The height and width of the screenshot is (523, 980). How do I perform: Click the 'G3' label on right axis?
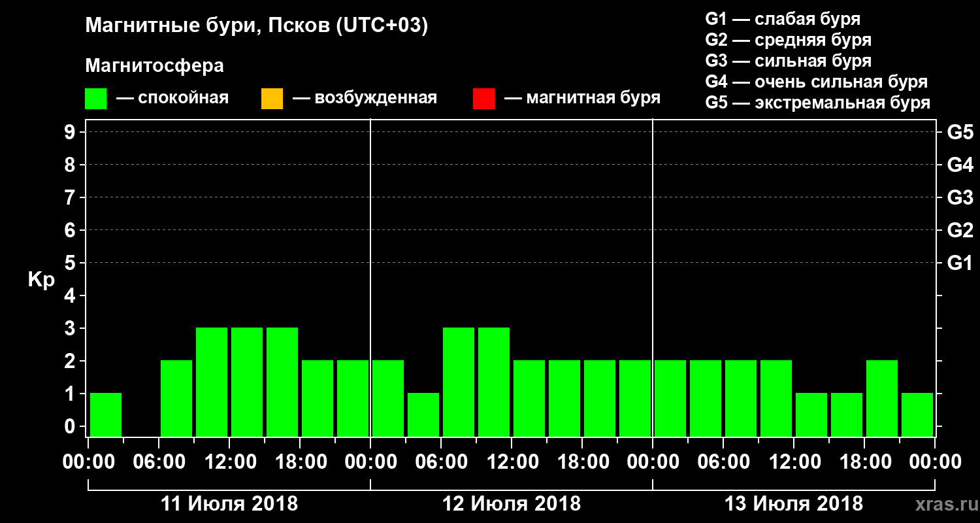(x=960, y=197)
